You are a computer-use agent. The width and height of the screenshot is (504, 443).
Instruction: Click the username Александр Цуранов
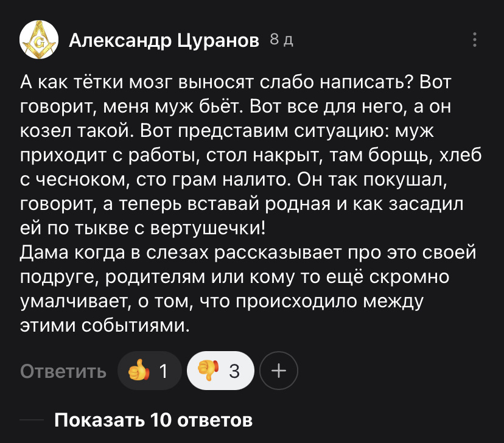click(x=165, y=40)
